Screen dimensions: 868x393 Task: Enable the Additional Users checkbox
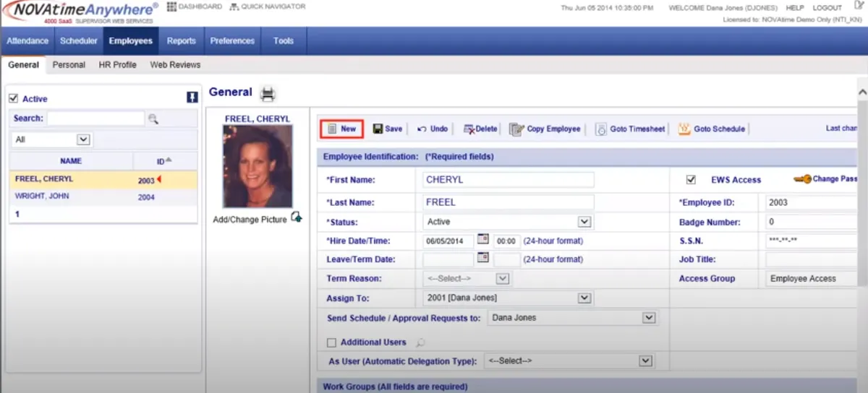(331, 342)
